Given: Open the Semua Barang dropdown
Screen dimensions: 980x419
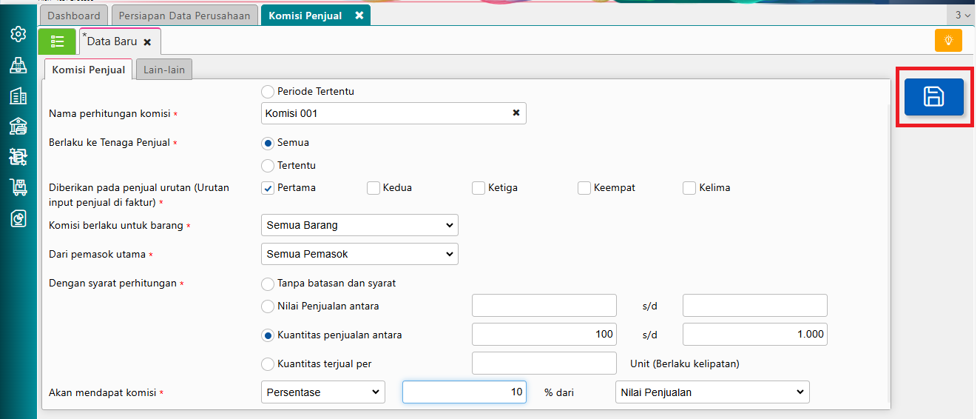Looking at the screenshot, I should point(359,225).
